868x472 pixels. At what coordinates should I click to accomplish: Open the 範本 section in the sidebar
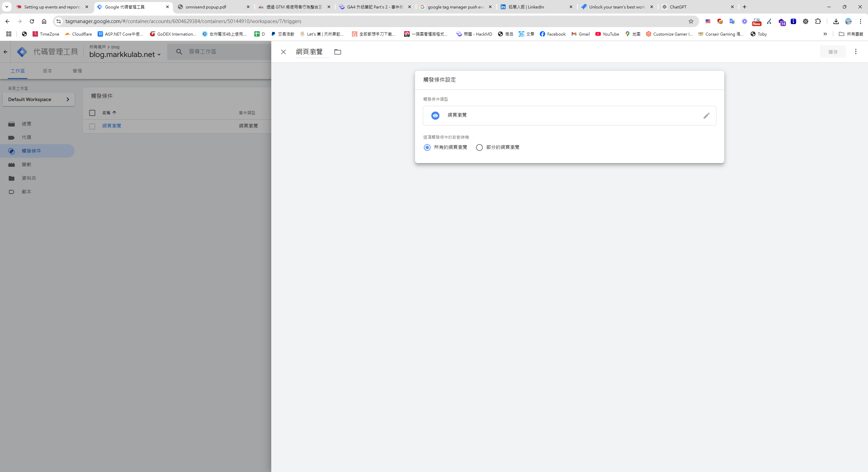[x=26, y=192]
